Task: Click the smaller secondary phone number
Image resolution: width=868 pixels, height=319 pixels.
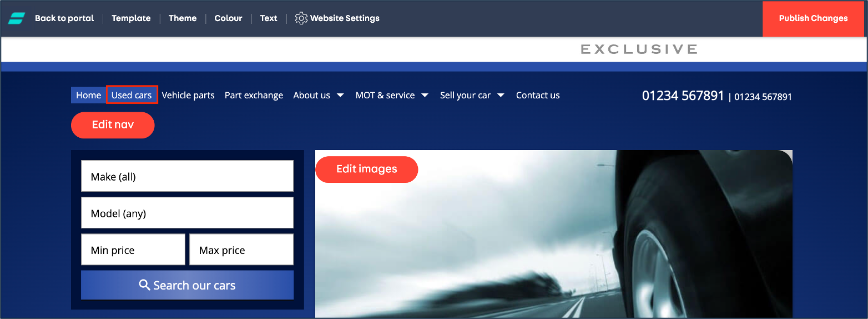Action: [763, 97]
